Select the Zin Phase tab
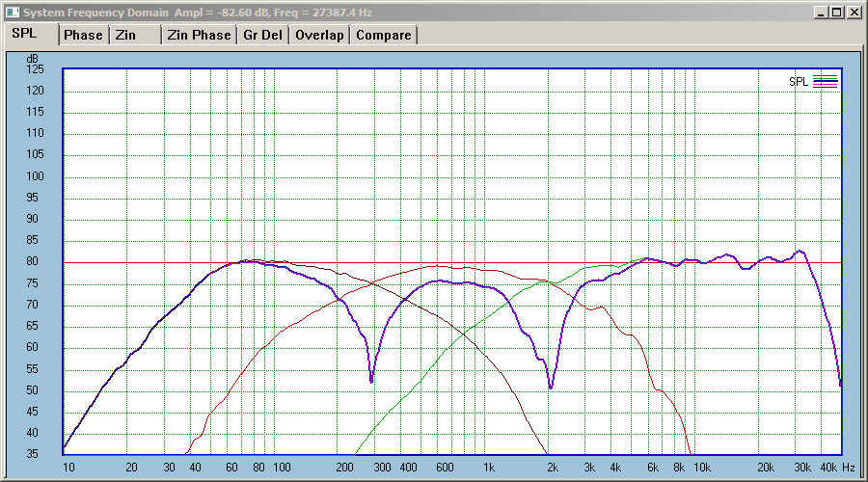Viewport: 868px width, 482px height. (x=199, y=35)
